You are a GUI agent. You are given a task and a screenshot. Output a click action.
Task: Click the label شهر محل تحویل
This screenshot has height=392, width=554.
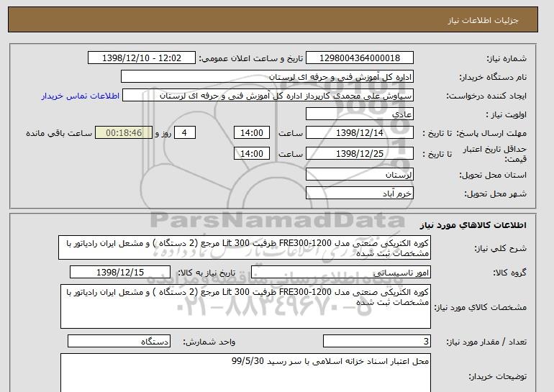495,193
